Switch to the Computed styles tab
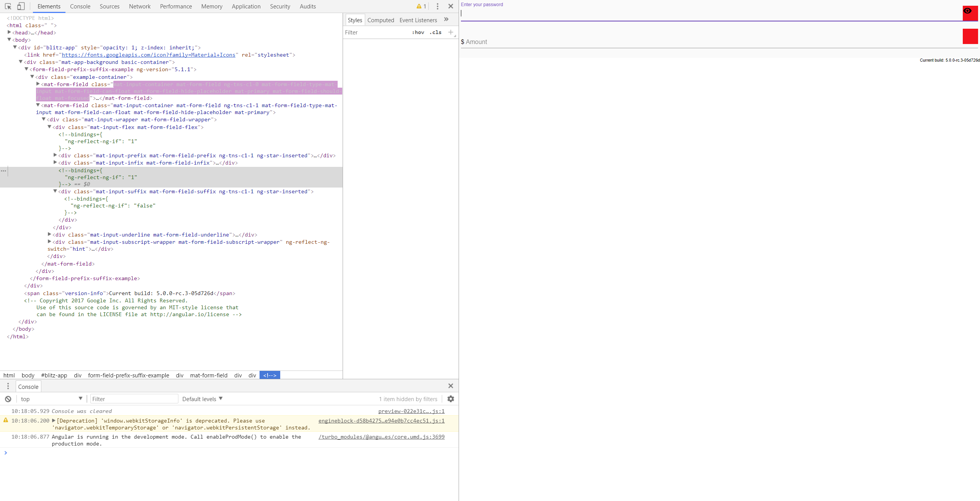This screenshot has width=980, height=501. (381, 20)
